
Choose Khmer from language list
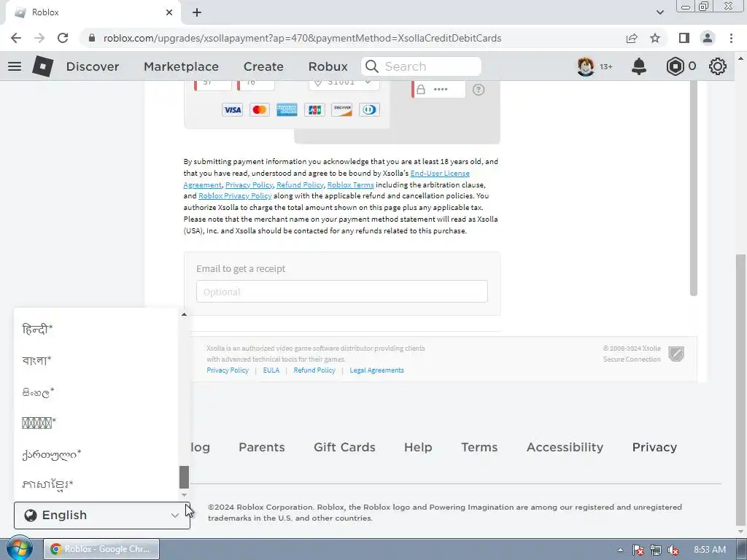pos(47,485)
